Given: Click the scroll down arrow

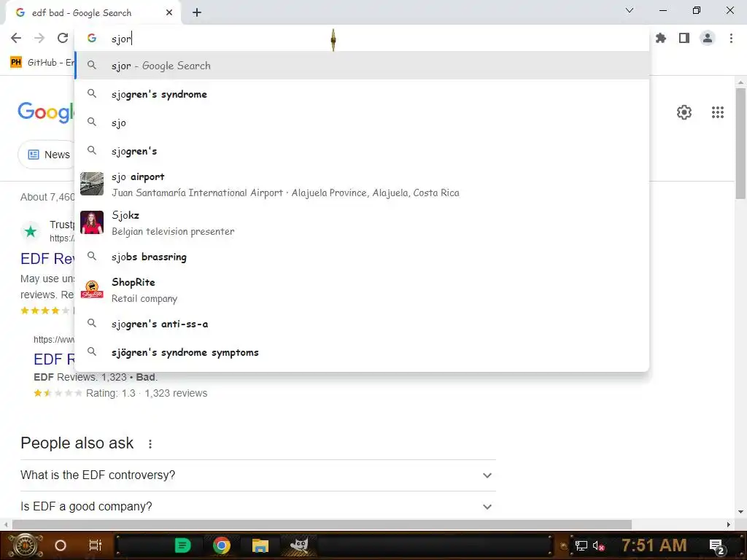Looking at the screenshot, I should pyautogui.click(x=740, y=512).
